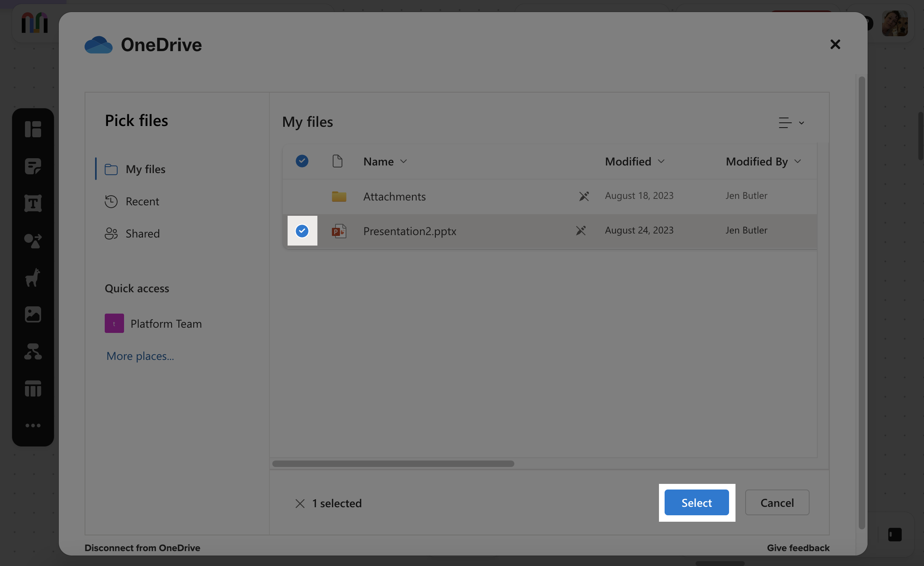Toggle the select-all checkbox in header

pos(302,161)
